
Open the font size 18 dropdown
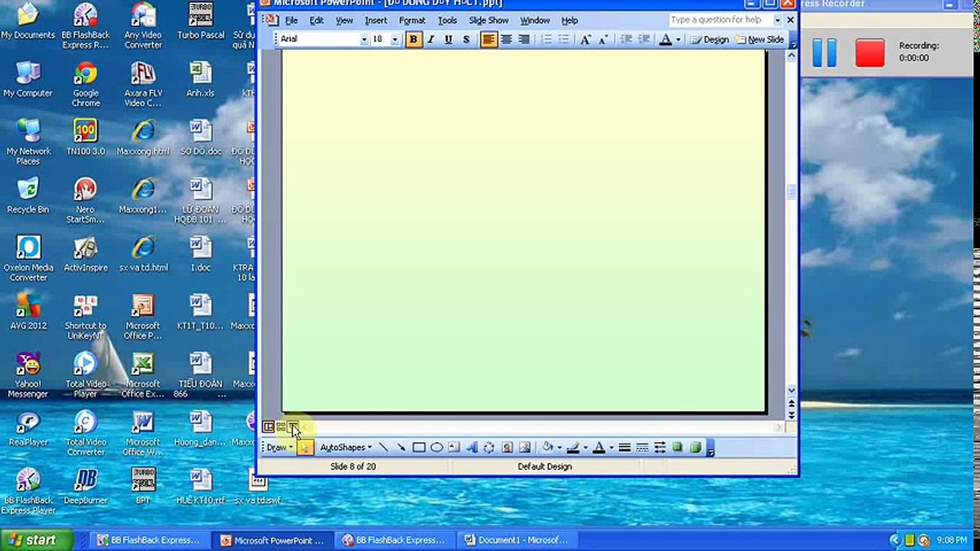pos(395,40)
